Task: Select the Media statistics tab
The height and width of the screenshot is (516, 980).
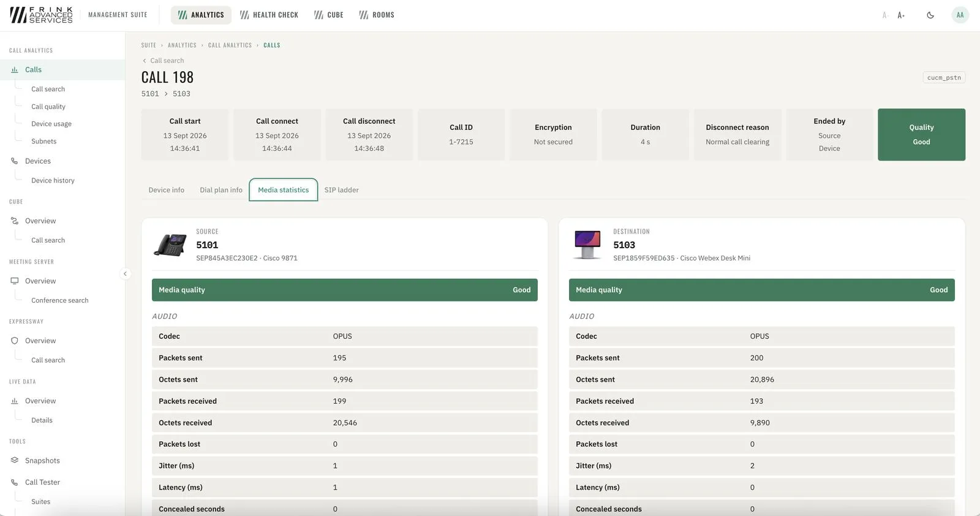Action: pyautogui.click(x=284, y=190)
